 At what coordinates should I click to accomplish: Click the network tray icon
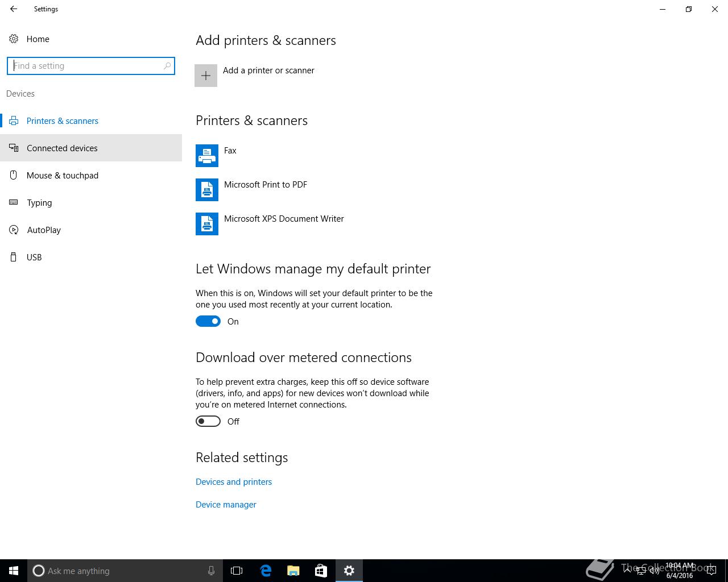[641, 571]
